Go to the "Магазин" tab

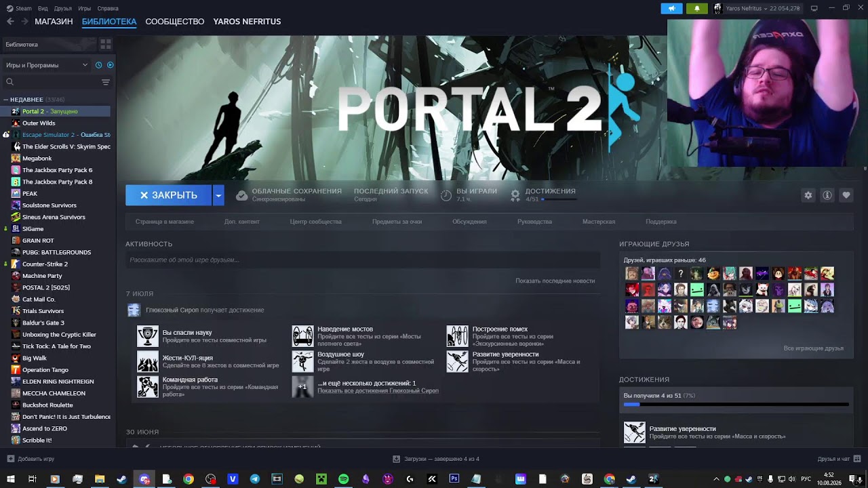coord(54,22)
